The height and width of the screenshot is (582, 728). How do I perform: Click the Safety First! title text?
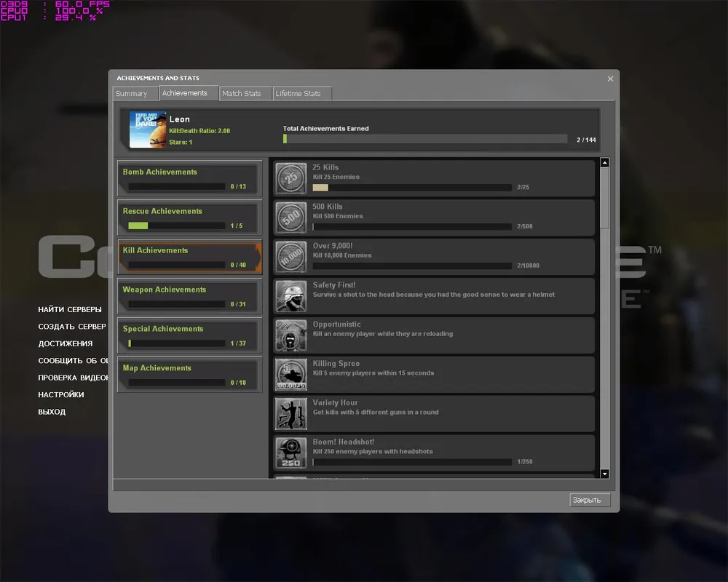point(334,285)
